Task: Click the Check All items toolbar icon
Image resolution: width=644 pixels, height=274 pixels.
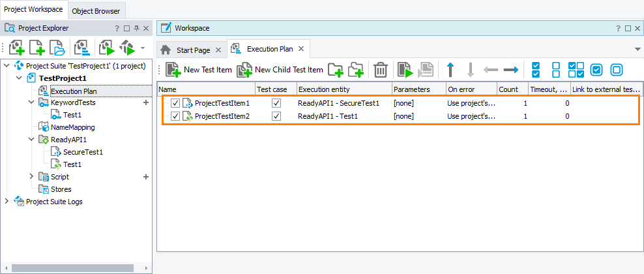Action: click(x=535, y=70)
